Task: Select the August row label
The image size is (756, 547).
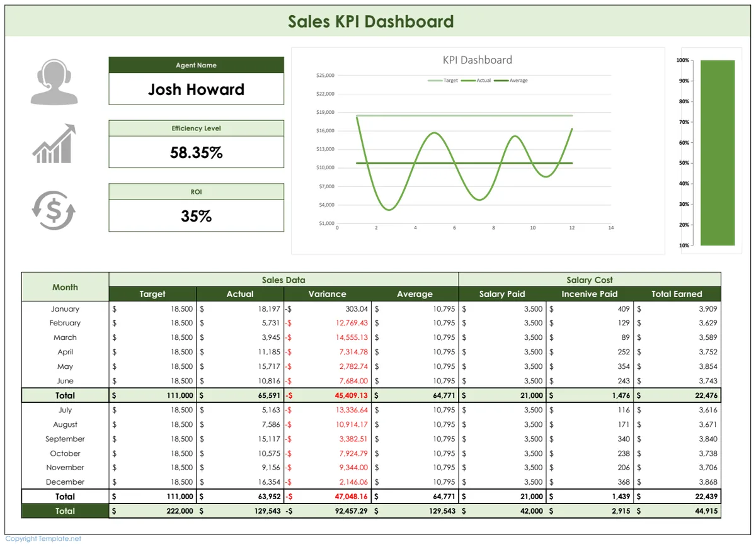Action: 65,424
